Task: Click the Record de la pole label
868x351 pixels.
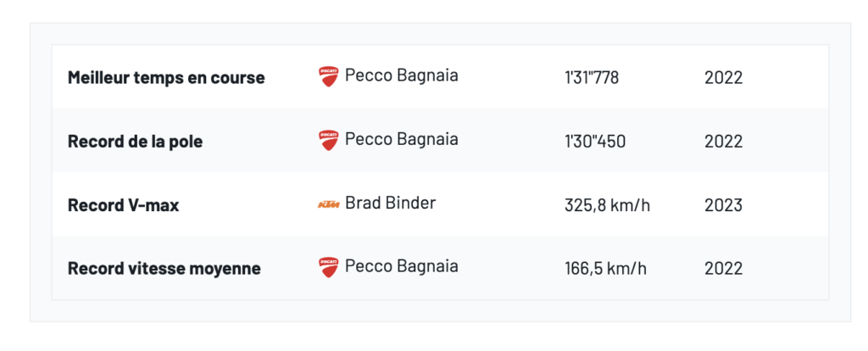Action: pos(135,142)
